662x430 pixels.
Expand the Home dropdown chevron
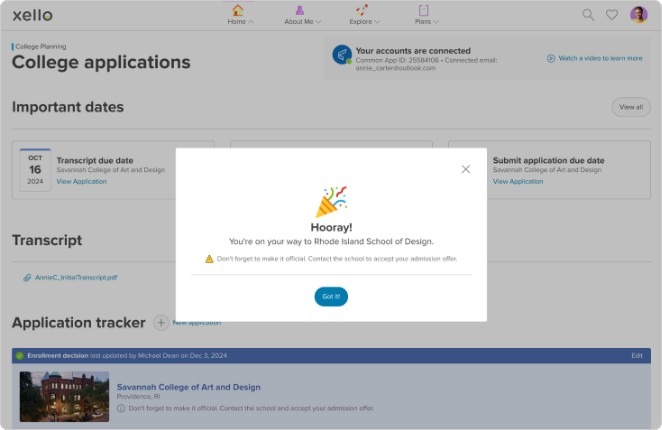coord(251,22)
